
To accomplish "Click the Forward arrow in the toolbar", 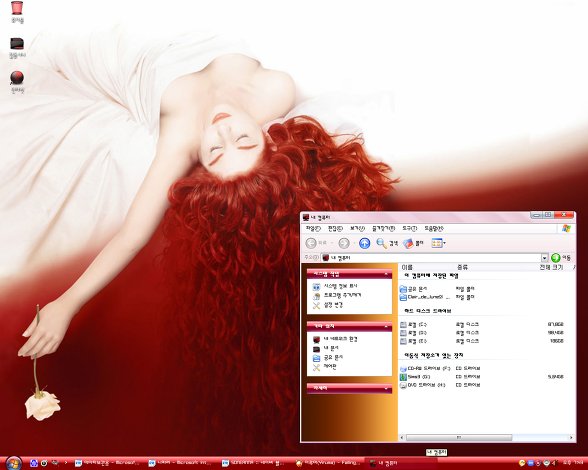I will [x=344, y=243].
